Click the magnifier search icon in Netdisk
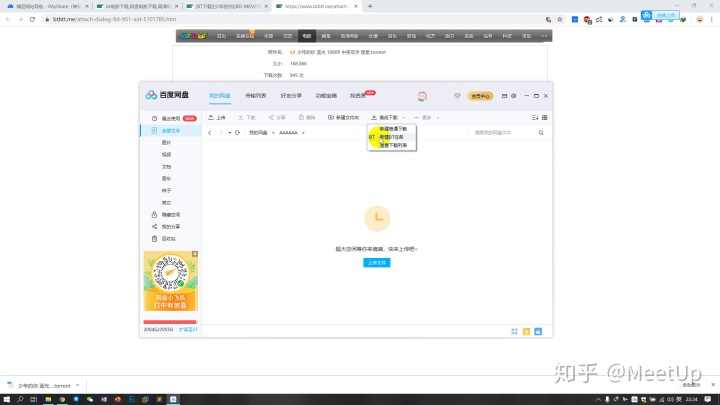This screenshot has height=405, width=720. click(541, 133)
